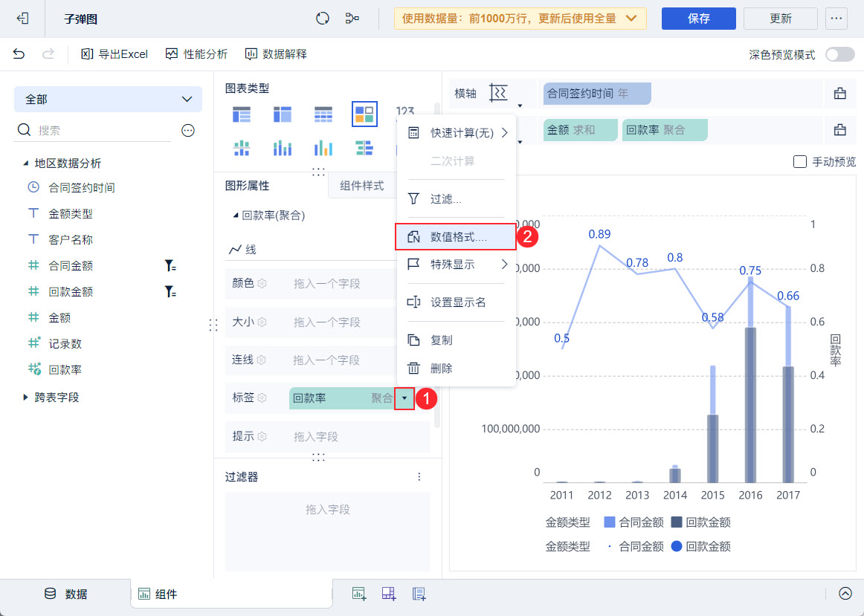Choose the third detail table chart icon
The width and height of the screenshot is (864, 616).
click(323, 114)
